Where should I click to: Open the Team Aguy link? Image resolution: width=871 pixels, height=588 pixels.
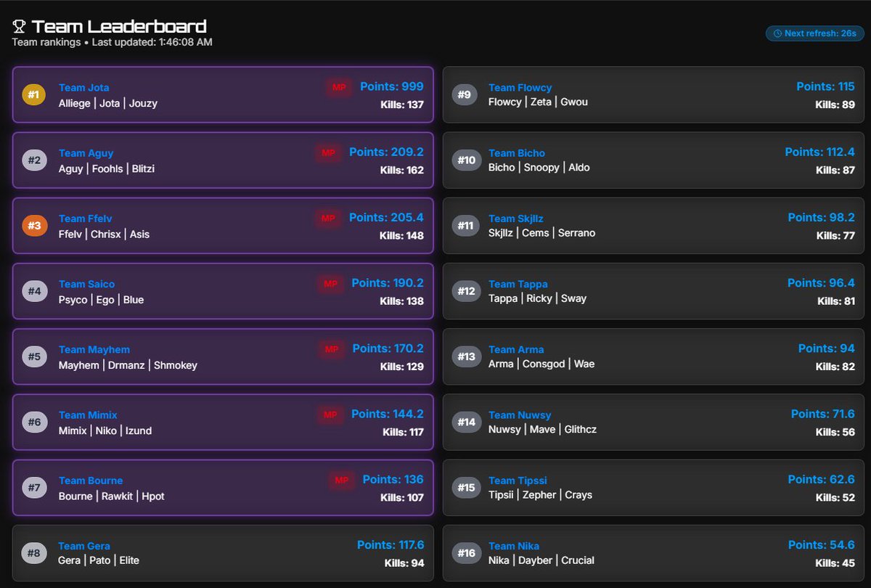(86, 153)
